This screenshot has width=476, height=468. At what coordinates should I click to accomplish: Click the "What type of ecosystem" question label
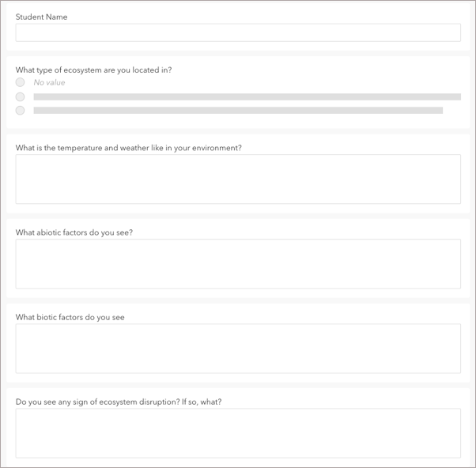pos(93,70)
